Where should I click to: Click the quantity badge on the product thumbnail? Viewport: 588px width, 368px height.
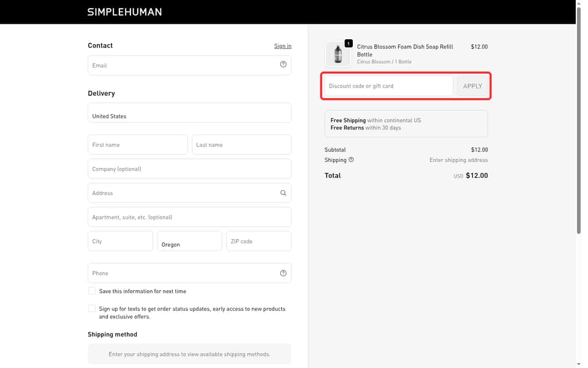pyautogui.click(x=349, y=44)
